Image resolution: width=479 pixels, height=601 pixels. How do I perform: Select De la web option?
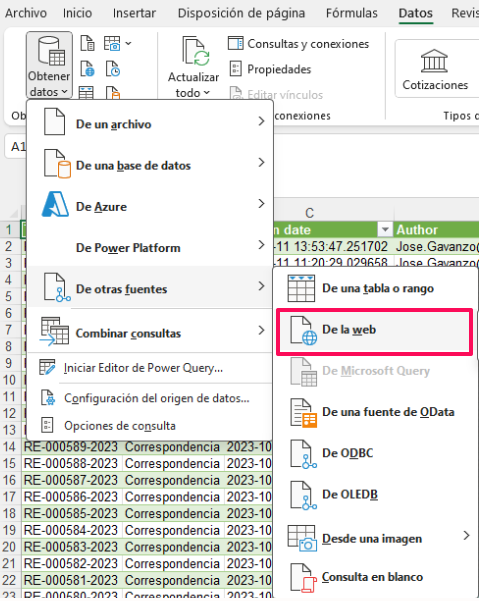point(374,332)
